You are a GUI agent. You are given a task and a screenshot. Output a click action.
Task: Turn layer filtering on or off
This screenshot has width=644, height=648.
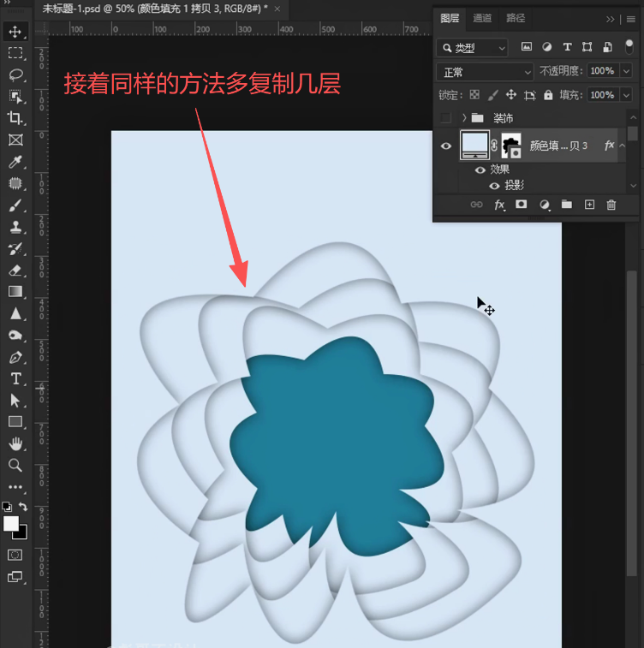pos(629,47)
